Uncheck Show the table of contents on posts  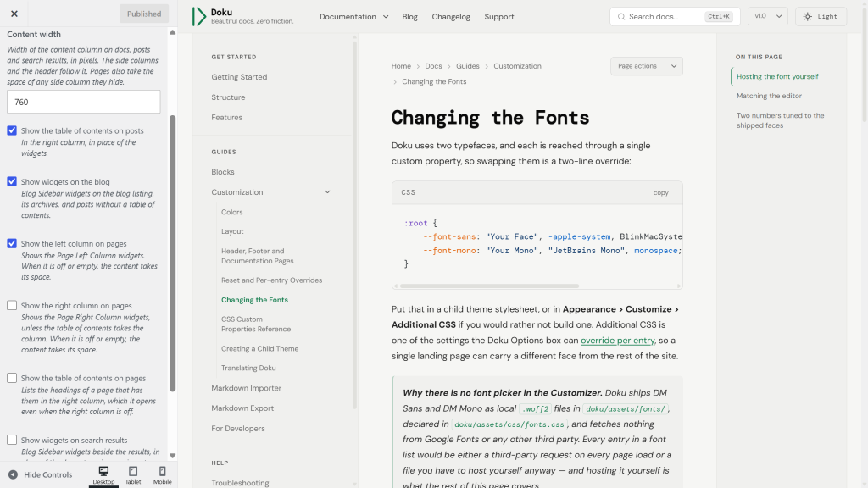coord(12,130)
